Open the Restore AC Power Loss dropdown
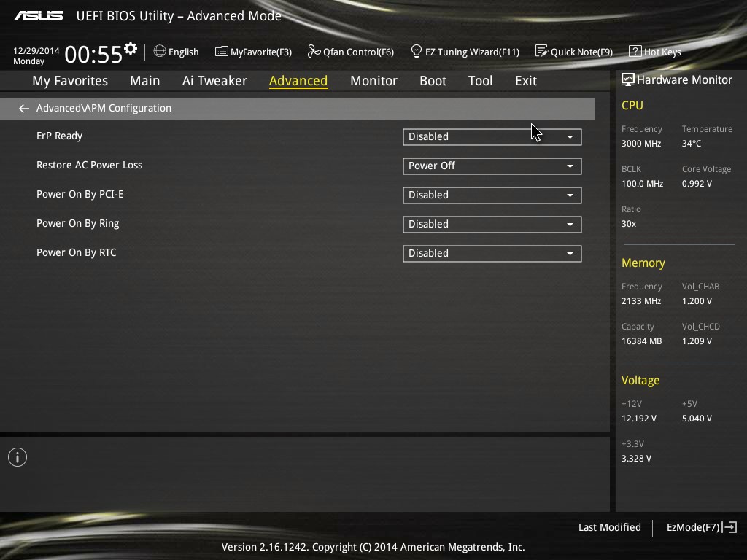Viewport: 747px width, 560px height. click(492, 166)
